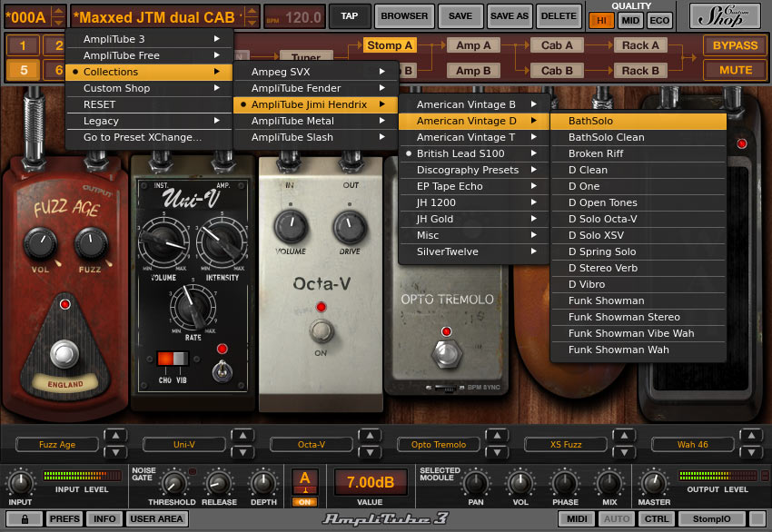772x532 pixels.
Task: Open the preset BROWSER
Action: coord(404,15)
